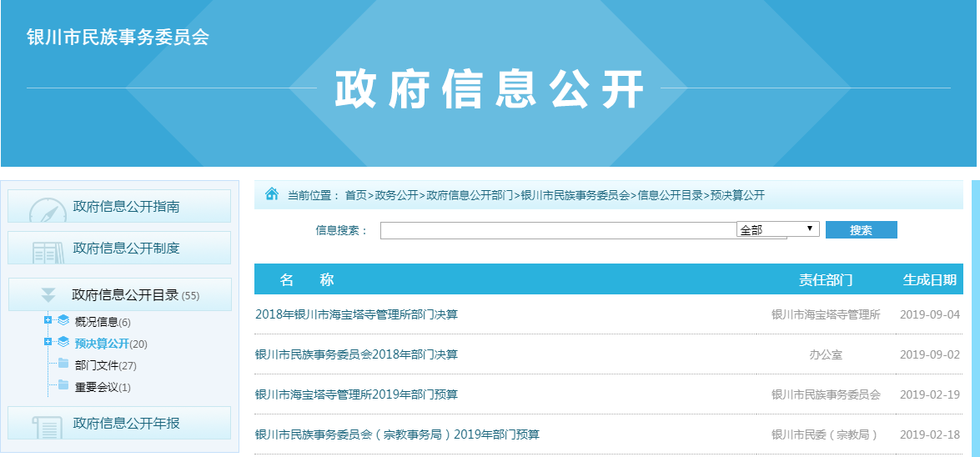
Task: Open the 全部 search category dropdown
Action: [777, 229]
